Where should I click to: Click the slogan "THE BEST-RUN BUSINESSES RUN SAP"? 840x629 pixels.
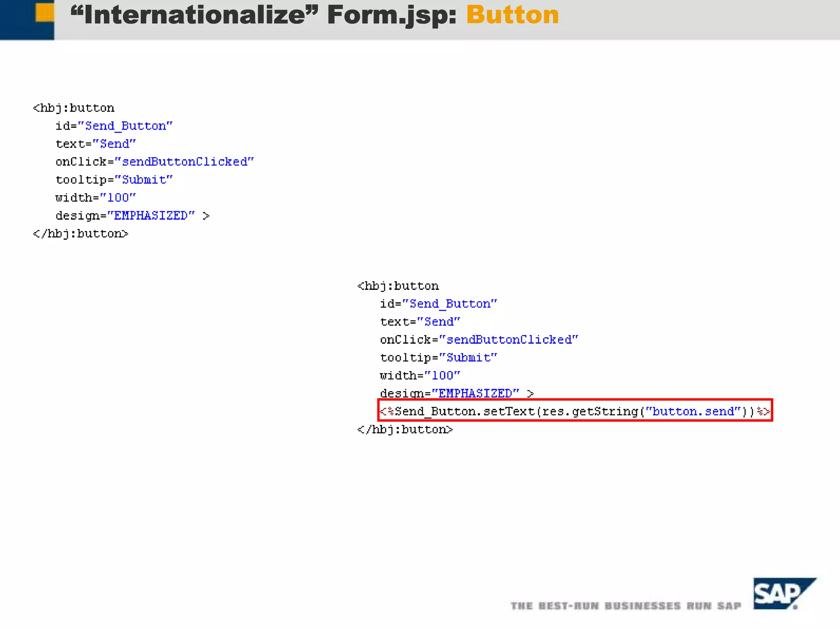pyautogui.click(x=625, y=606)
